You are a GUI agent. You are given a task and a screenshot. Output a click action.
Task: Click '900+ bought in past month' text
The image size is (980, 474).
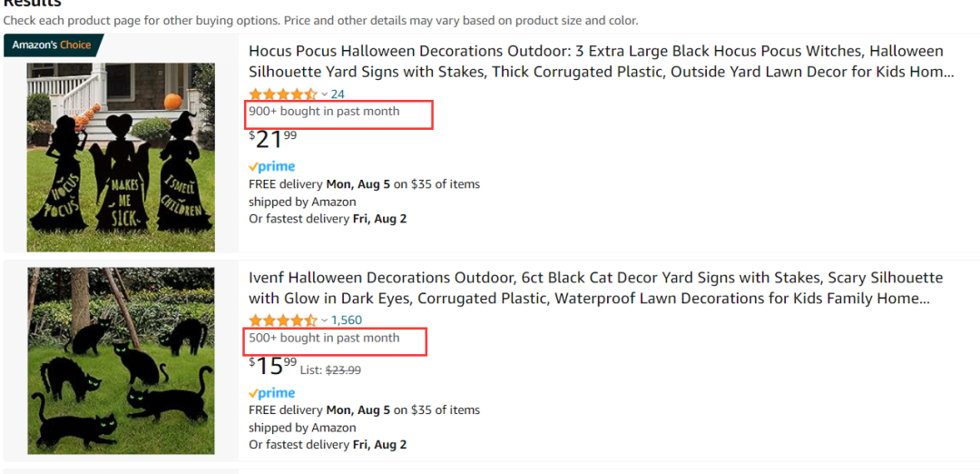point(324,112)
